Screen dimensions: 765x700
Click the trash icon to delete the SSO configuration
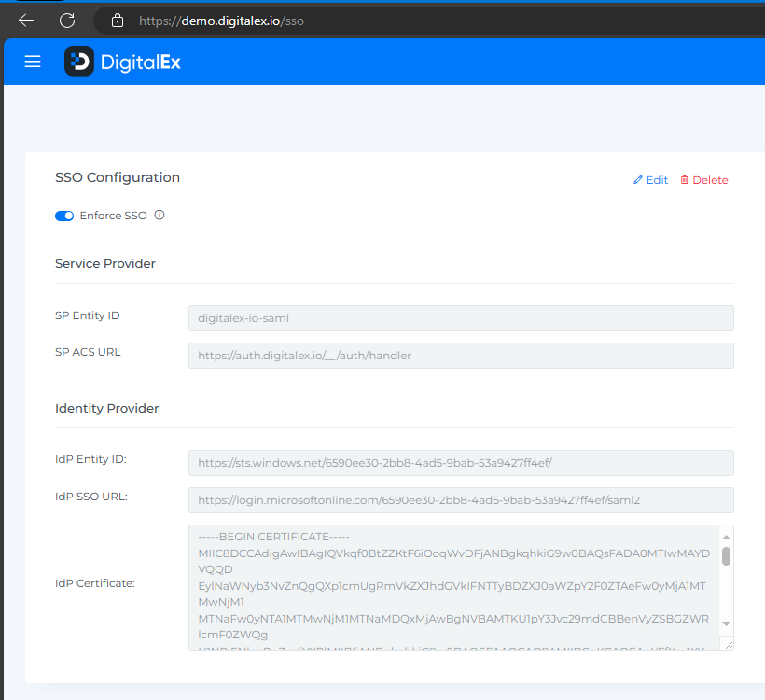point(685,180)
